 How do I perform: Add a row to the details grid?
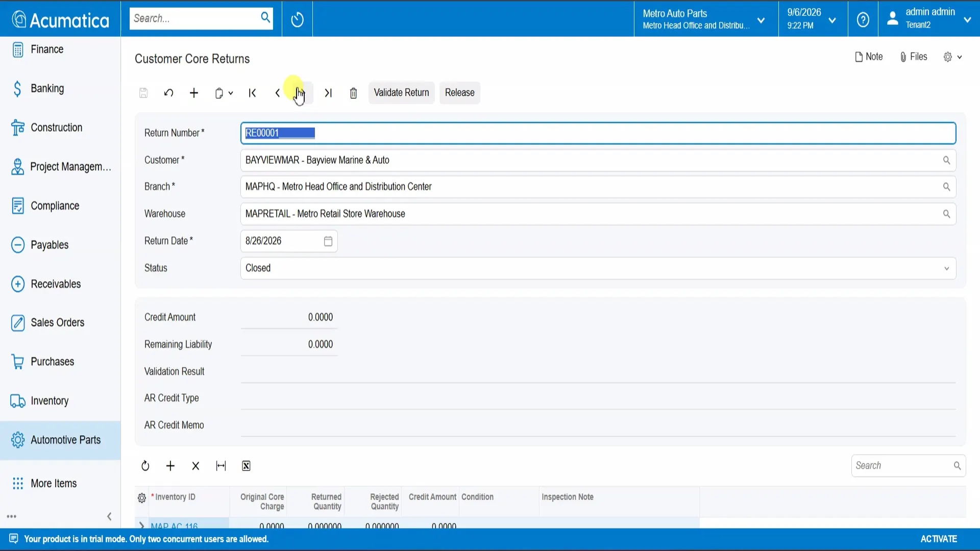coord(170,466)
